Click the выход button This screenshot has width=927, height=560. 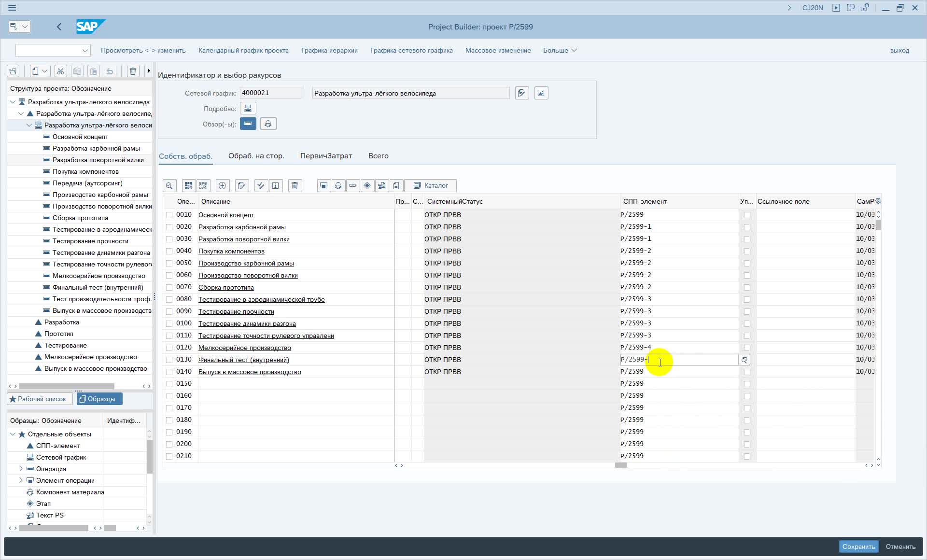click(x=899, y=50)
